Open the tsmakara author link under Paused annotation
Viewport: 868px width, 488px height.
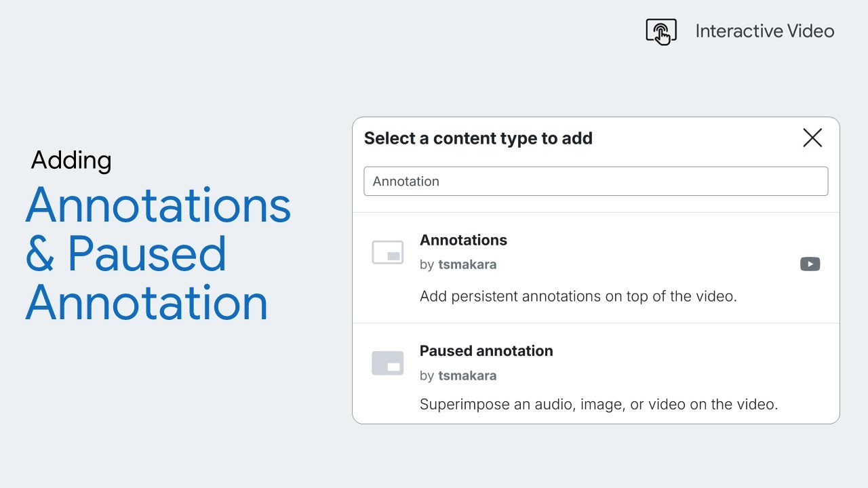point(467,375)
